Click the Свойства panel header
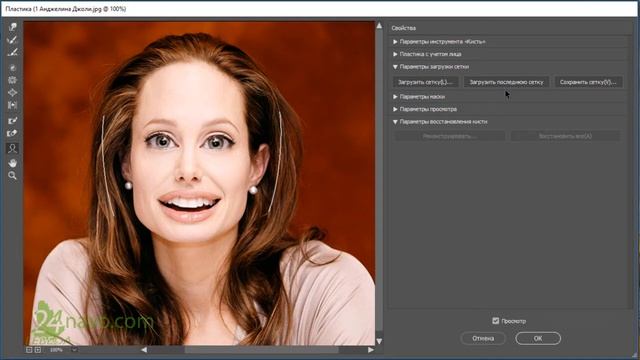Viewport: 640px width, 360px height. pos(404,28)
